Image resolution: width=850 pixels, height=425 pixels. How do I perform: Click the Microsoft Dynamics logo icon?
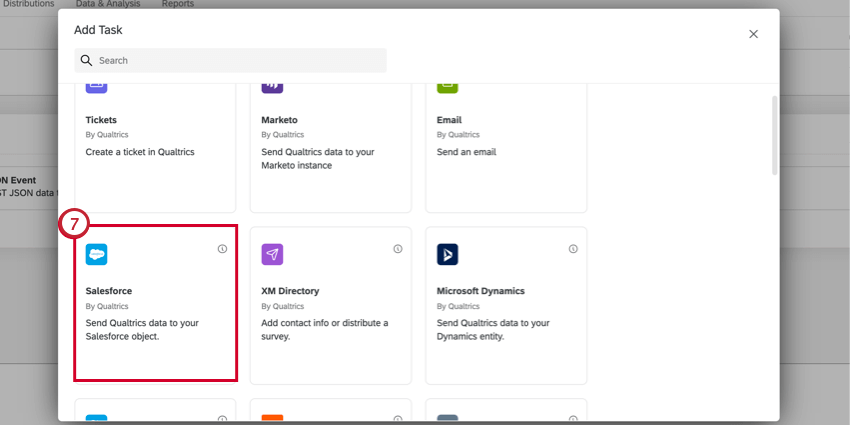pos(447,254)
